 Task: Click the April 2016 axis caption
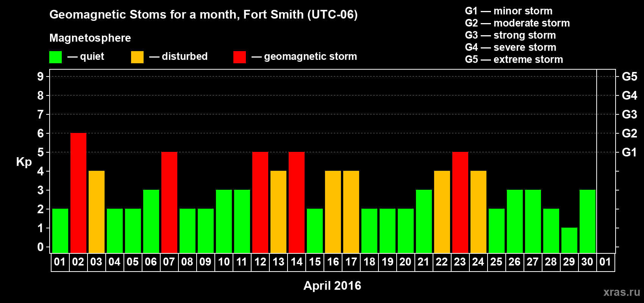332,286
